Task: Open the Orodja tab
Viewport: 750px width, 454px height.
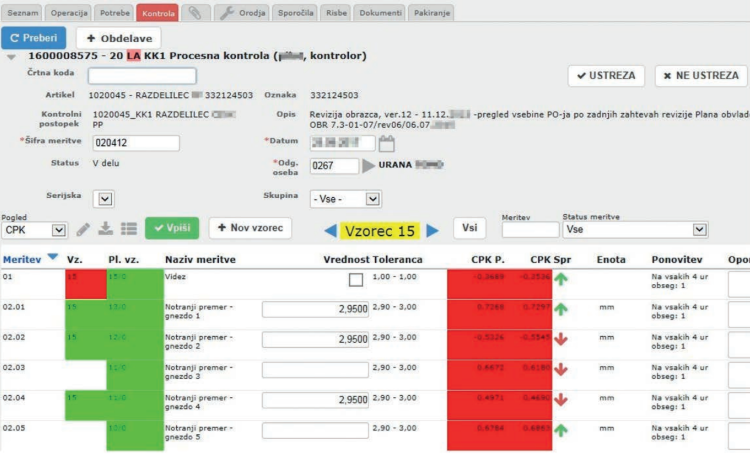Action: pyautogui.click(x=242, y=13)
